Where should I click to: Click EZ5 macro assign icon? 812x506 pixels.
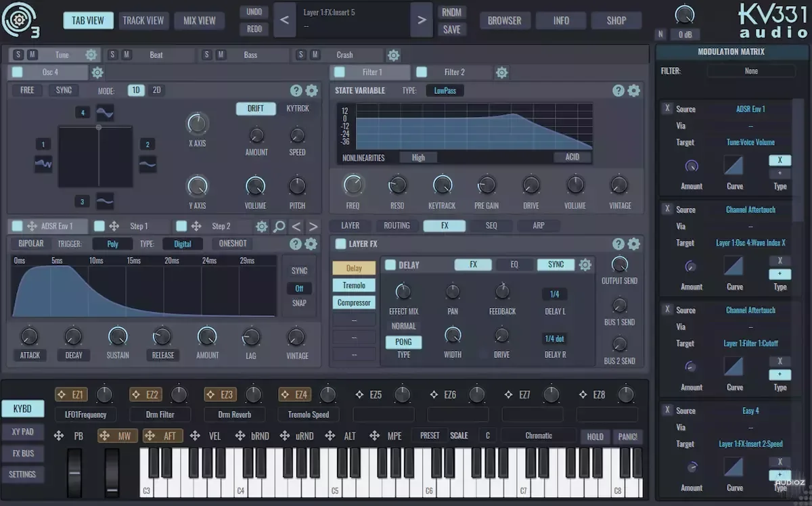[360, 394]
